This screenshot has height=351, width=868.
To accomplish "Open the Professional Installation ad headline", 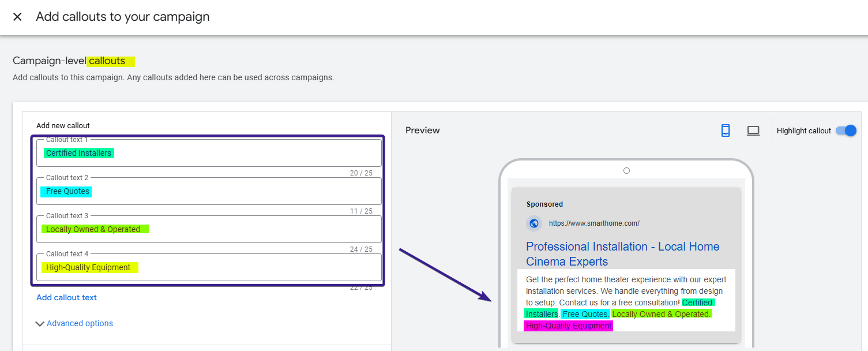I will point(622,254).
